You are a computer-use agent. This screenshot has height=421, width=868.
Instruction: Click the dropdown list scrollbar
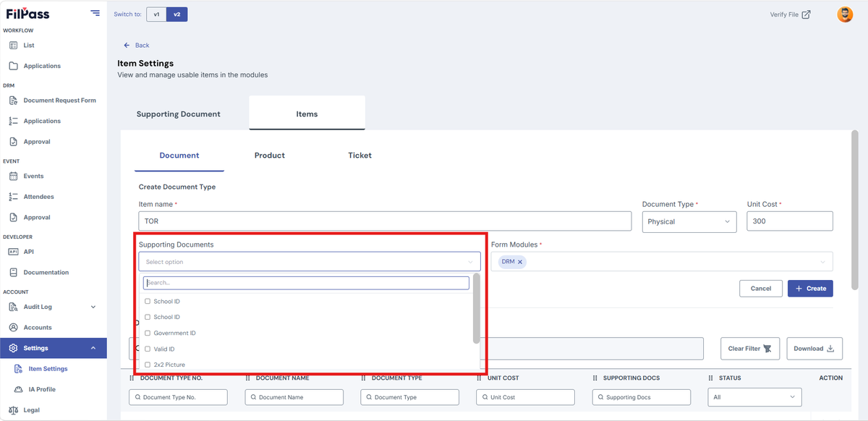pos(476,309)
